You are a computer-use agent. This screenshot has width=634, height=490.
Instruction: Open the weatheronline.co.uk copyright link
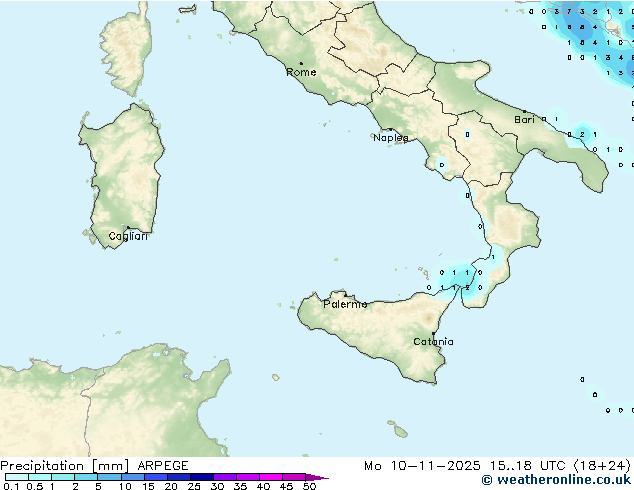coord(556,480)
